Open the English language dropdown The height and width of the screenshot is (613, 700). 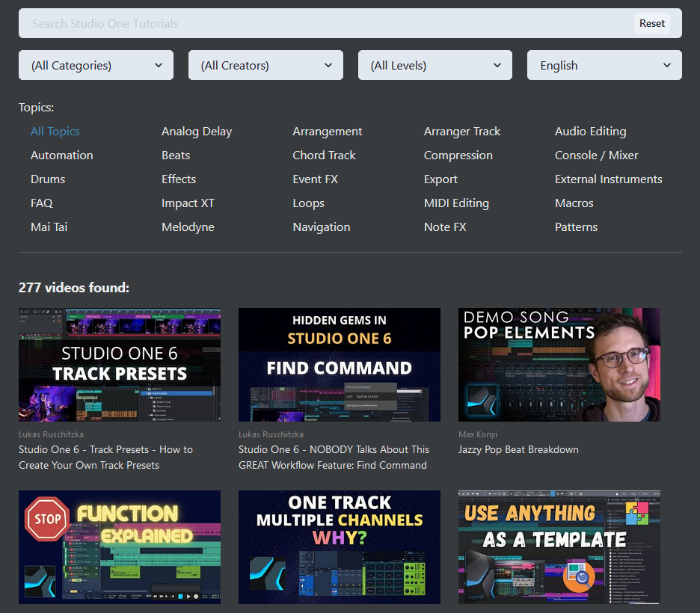click(604, 65)
